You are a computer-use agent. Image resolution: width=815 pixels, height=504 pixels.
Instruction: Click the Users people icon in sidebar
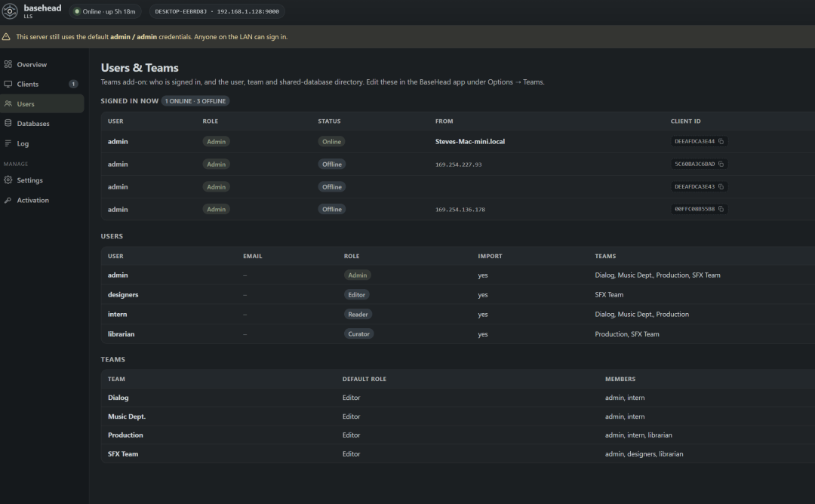pyautogui.click(x=8, y=103)
